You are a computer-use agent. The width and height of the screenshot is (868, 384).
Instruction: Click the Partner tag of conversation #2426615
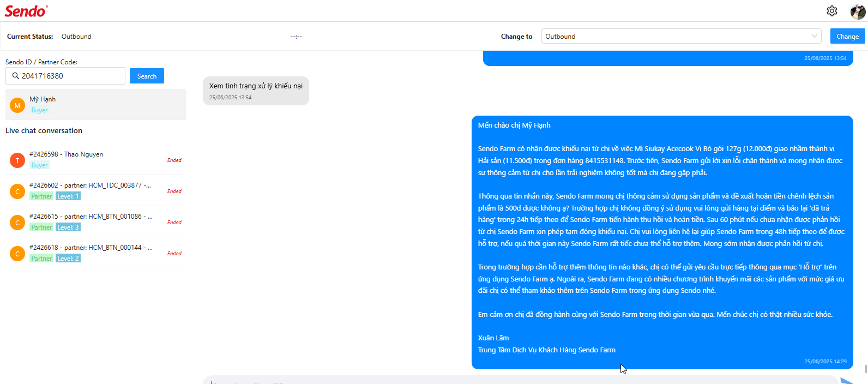[x=41, y=227]
